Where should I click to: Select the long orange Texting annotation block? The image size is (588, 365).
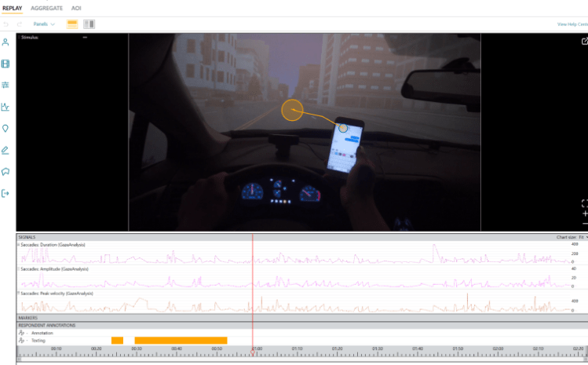181,340
